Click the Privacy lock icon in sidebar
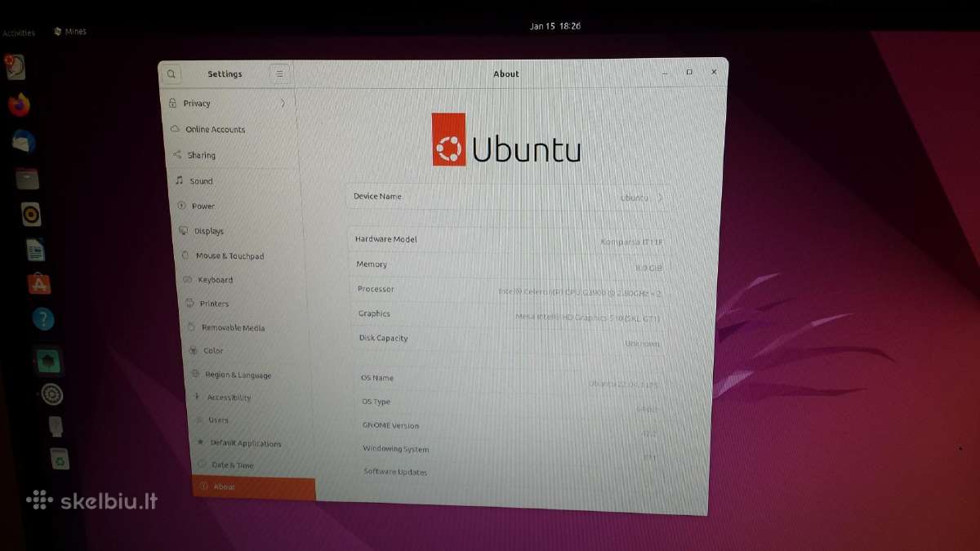980x551 pixels. [172, 104]
